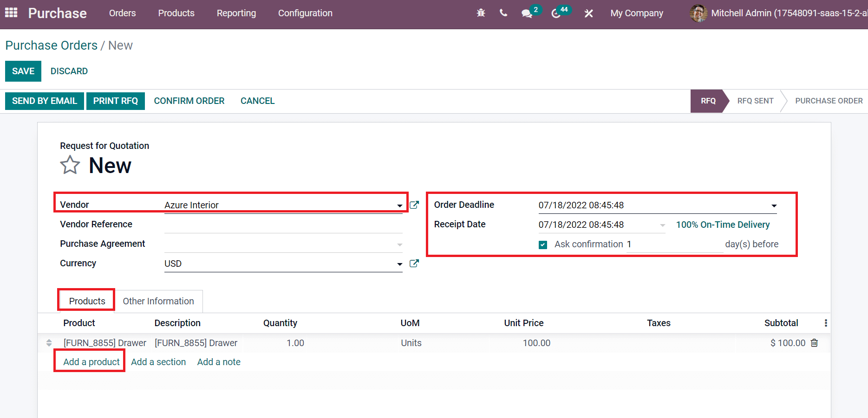This screenshot has width=868, height=418.
Task: Click Add a section link
Action: point(158,362)
